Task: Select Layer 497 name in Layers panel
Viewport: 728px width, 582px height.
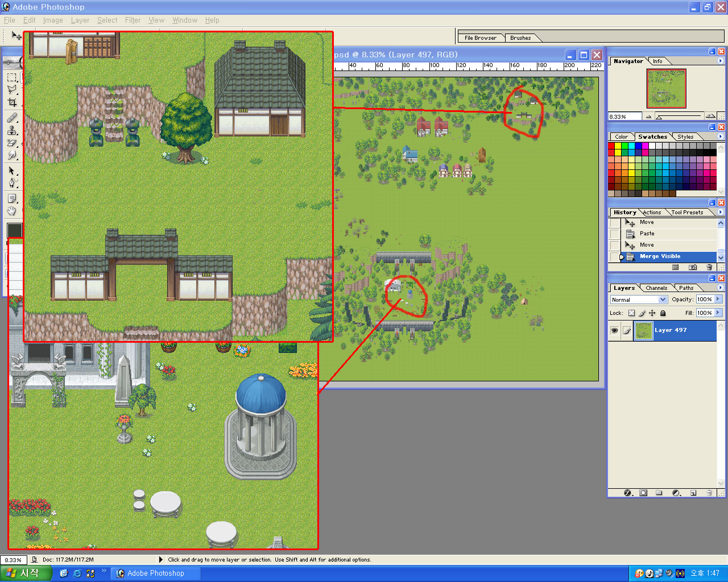Action: (671, 330)
